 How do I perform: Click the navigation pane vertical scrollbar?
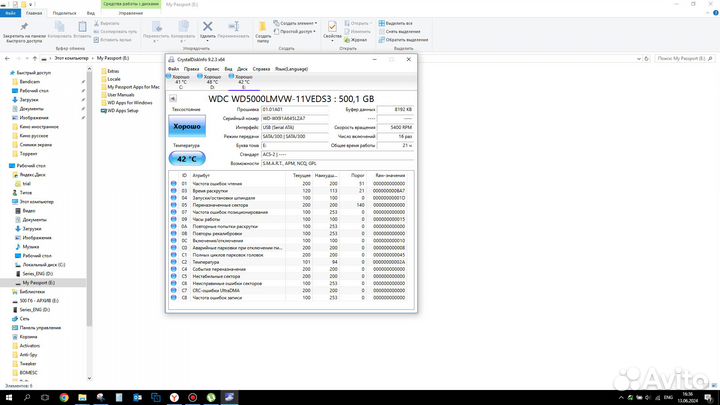[89, 197]
